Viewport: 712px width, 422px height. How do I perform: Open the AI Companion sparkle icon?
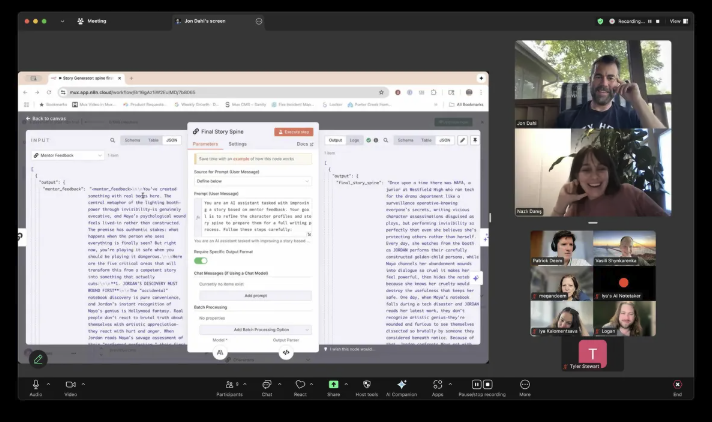point(402,385)
